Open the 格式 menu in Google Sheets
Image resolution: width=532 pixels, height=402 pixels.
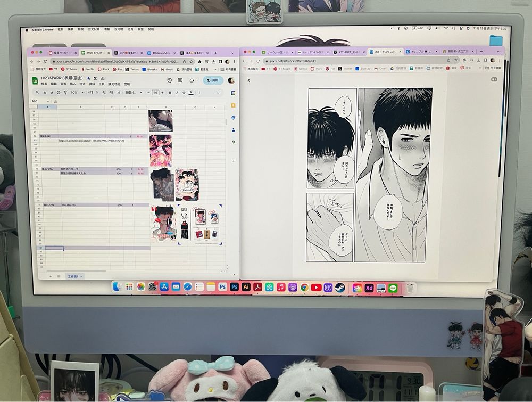tap(82, 84)
